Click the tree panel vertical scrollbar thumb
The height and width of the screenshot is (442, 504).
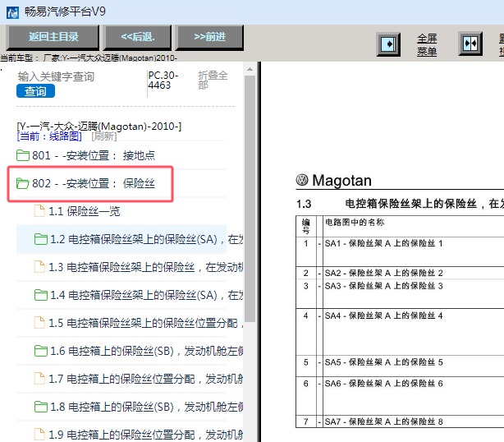(x=250, y=199)
